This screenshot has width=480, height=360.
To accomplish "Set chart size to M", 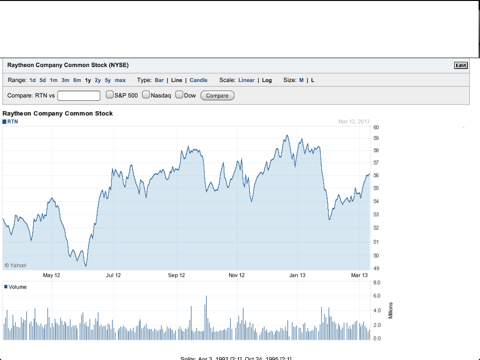I will pyautogui.click(x=301, y=80).
